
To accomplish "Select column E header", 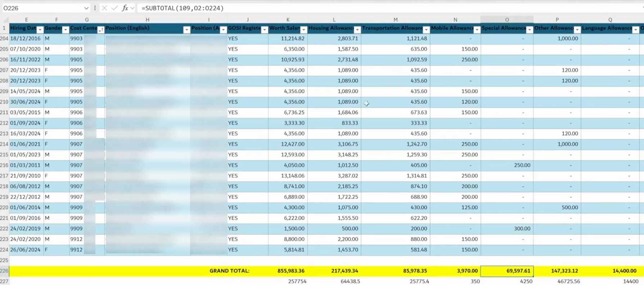I will pyautogui.click(x=26, y=20).
